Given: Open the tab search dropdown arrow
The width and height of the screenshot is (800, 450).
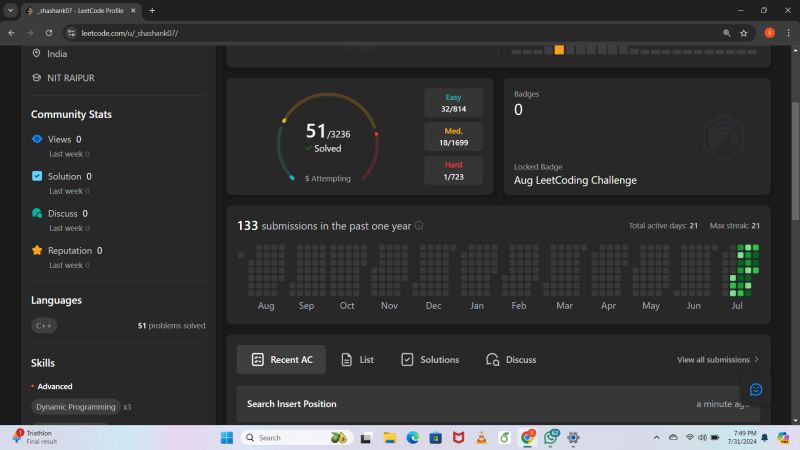Looking at the screenshot, I should point(10,10).
